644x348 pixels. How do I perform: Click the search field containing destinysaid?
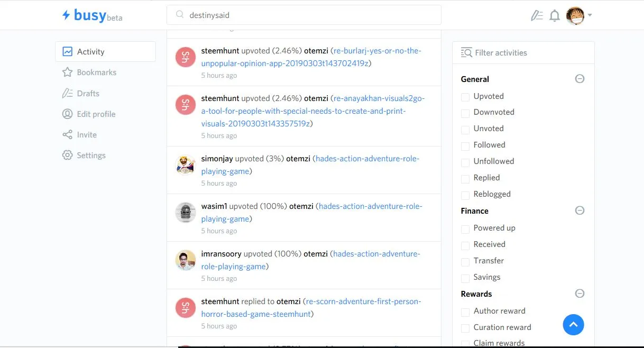[x=304, y=15]
